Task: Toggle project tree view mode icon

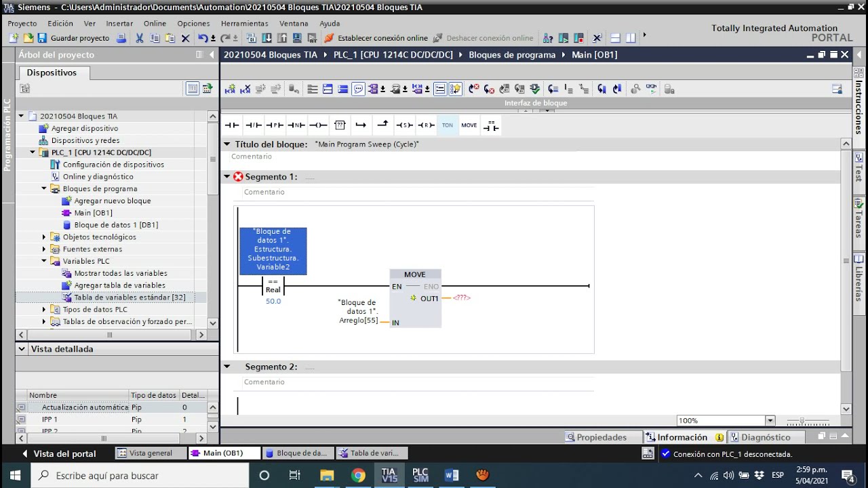Action: point(193,88)
